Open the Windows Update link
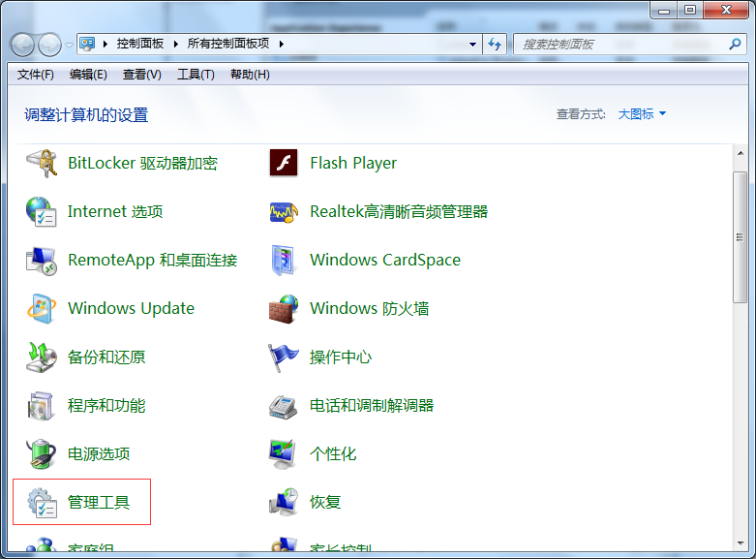The width and height of the screenshot is (756, 559). 131,308
